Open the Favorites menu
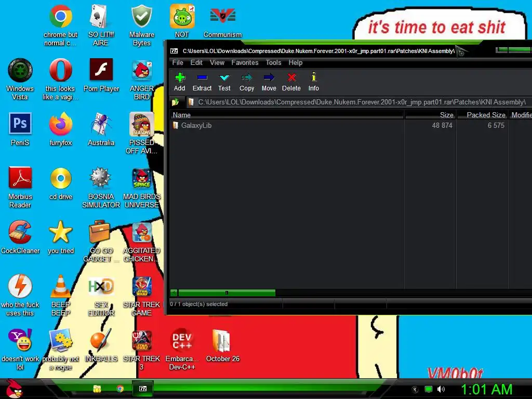Viewport: 532px width, 399px height. pos(245,62)
